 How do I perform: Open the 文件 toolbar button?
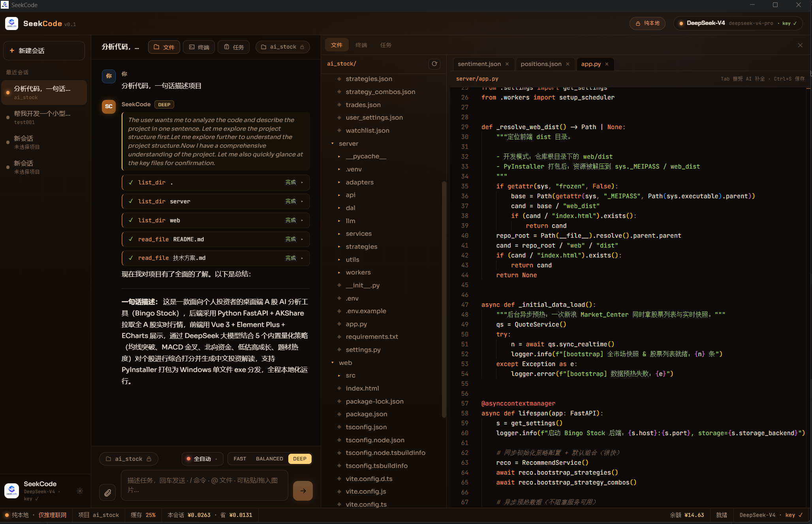164,47
